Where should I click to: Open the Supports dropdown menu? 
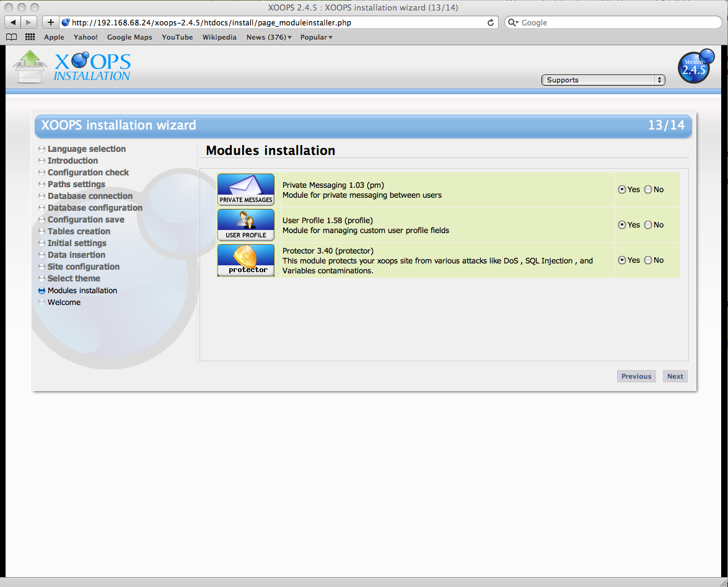(x=602, y=79)
